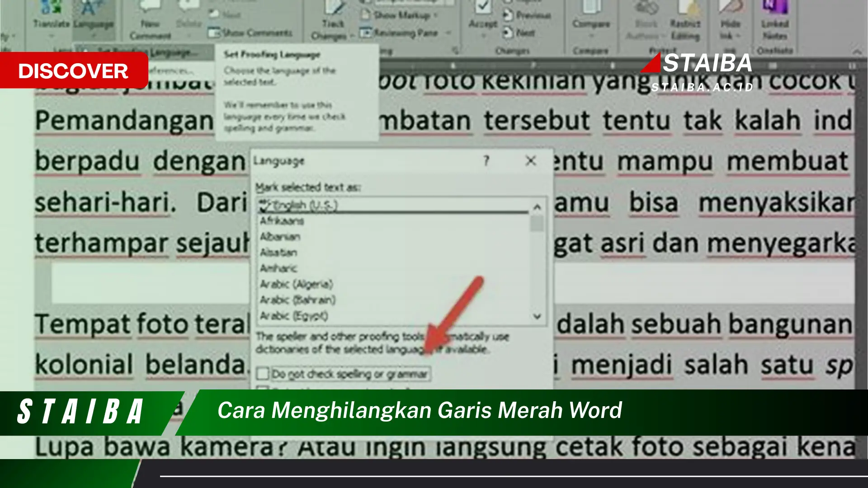
Task: Select English (U.S.) in language list
Action: point(392,205)
